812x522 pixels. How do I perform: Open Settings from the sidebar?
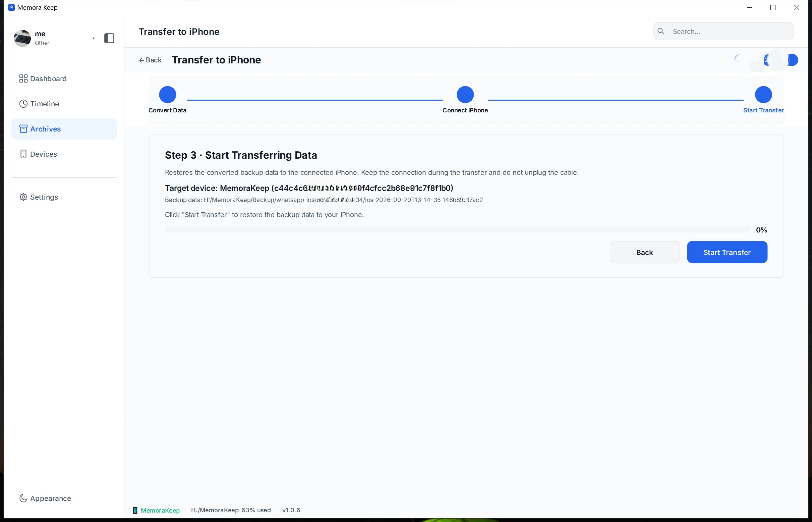tap(64, 197)
